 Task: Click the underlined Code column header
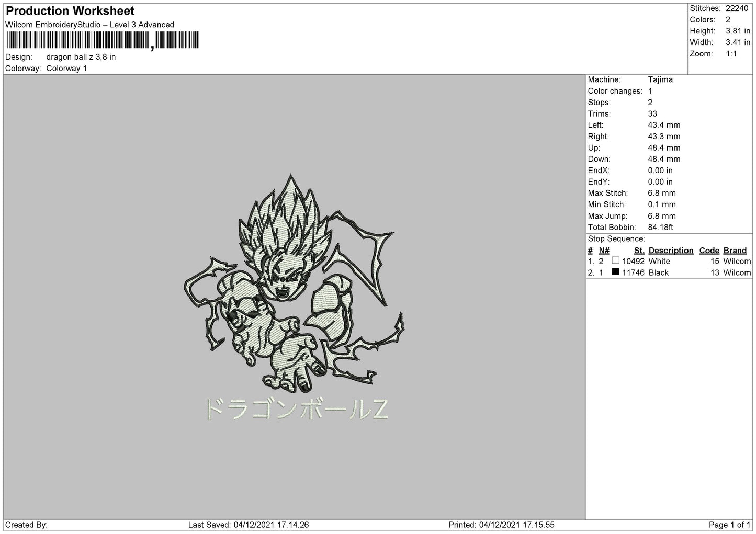tap(709, 251)
